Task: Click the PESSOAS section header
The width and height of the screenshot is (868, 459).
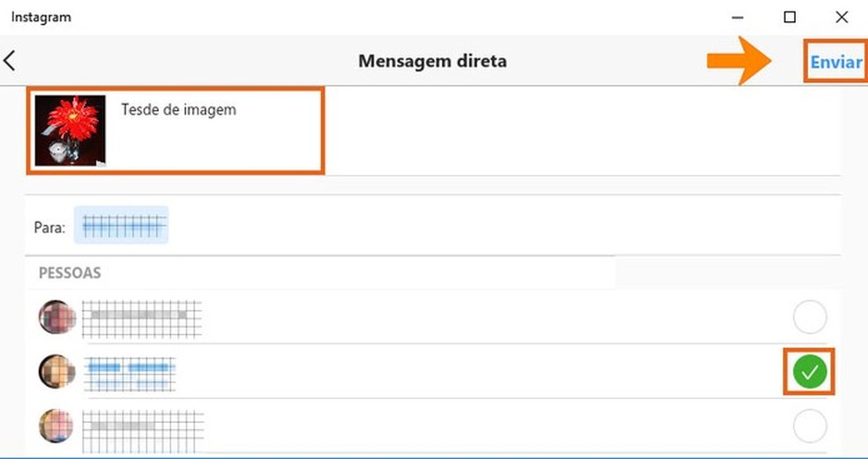Action: pyautogui.click(x=70, y=273)
